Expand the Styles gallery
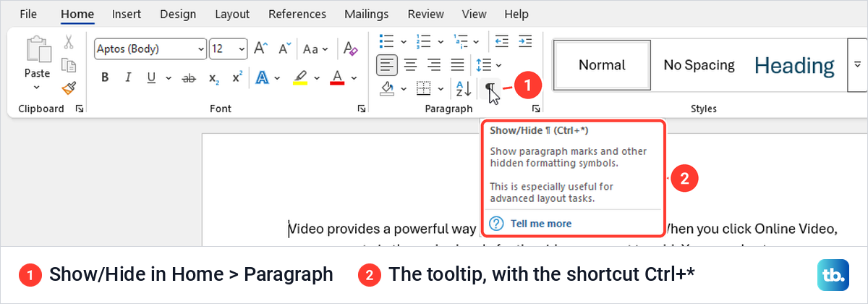Image resolution: width=868 pixels, height=304 pixels. tap(857, 65)
